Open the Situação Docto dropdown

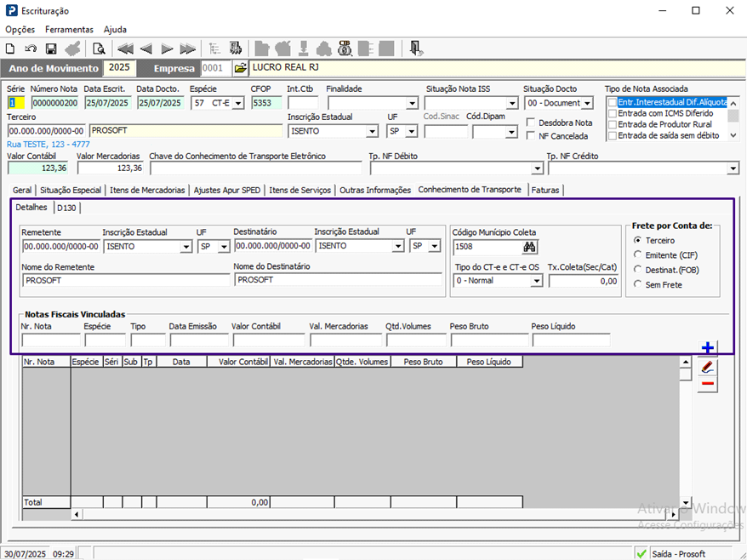pyautogui.click(x=587, y=103)
